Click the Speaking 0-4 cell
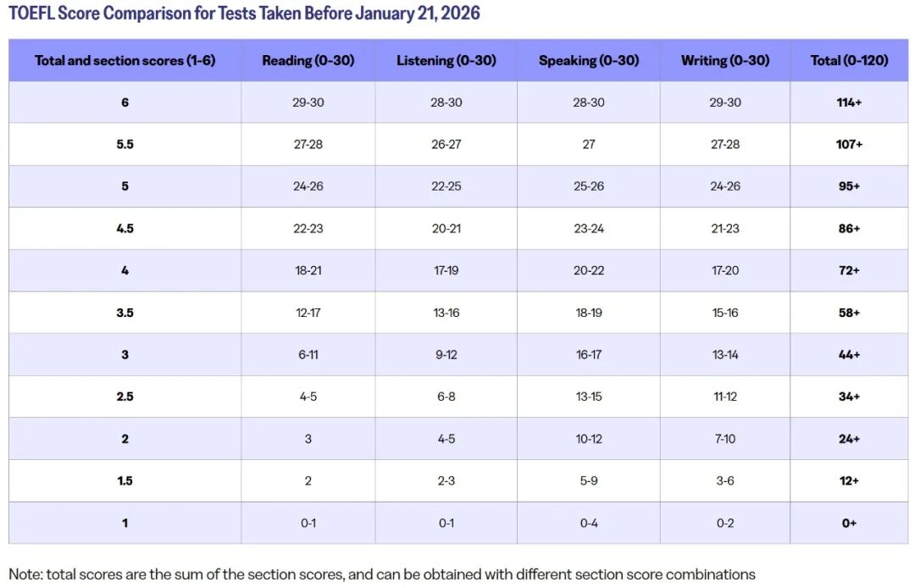The image size is (915, 588). pyautogui.click(x=588, y=524)
